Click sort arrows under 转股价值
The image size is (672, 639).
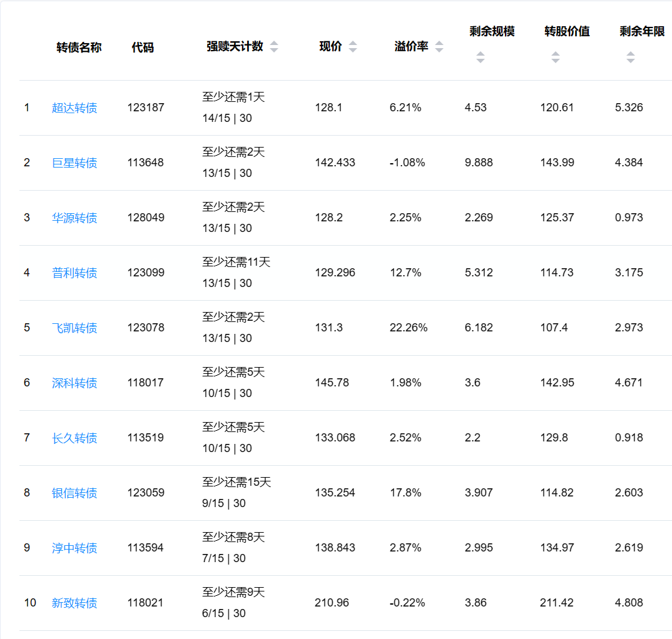(x=556, y=58)
